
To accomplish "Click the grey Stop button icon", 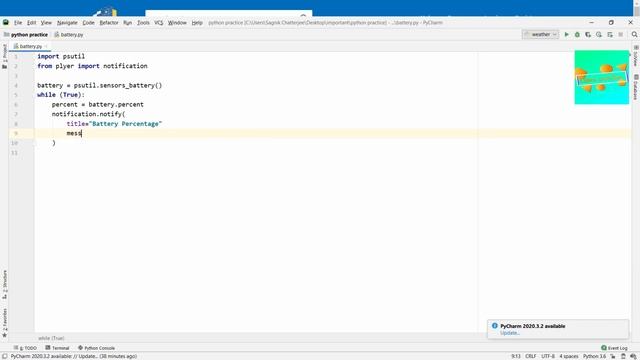I will click(620, 35).
